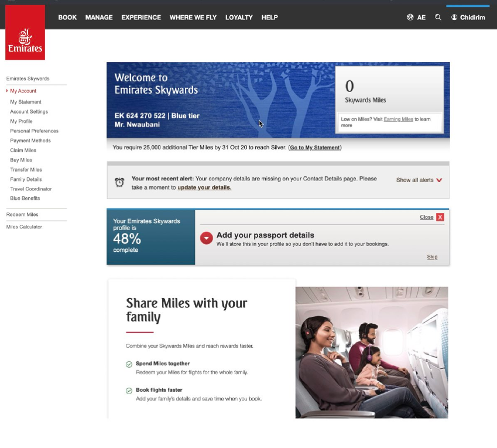Open Family Details in sidebar
The image size is (497, 448).
26,179
